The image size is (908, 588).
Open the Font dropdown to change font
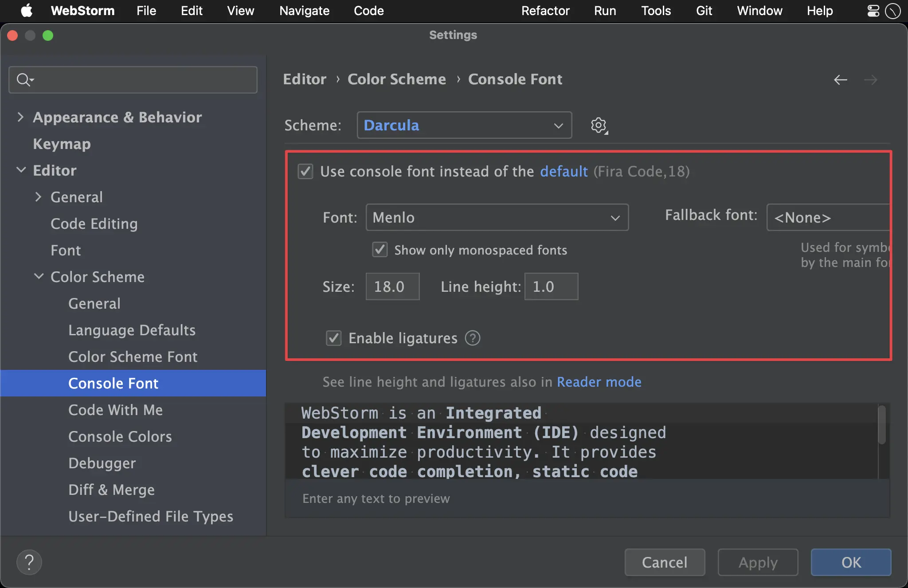pos(497,217)
